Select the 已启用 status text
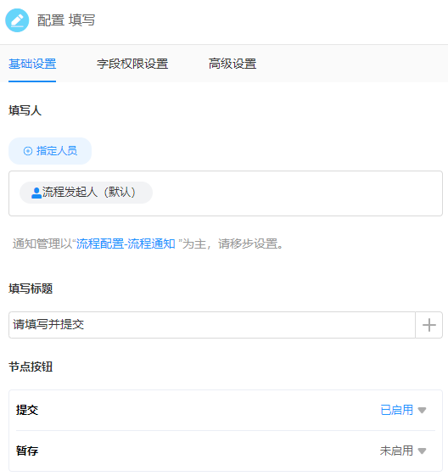448x476 pixels. pyautogui.click(x=397, y=410)
